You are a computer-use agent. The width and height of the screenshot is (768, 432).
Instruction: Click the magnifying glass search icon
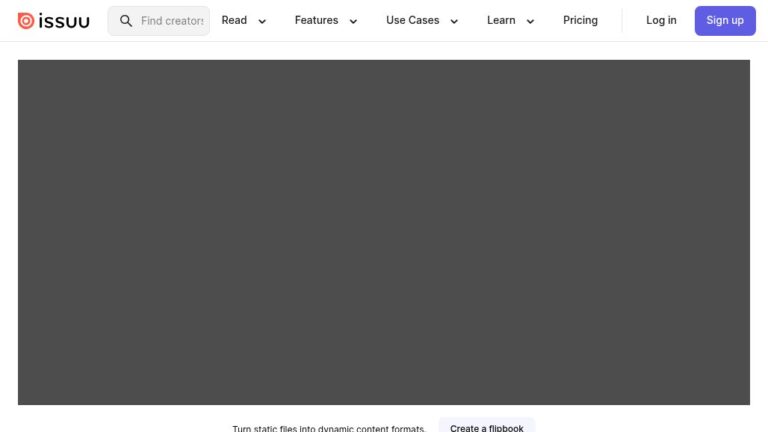click(126, 21)
